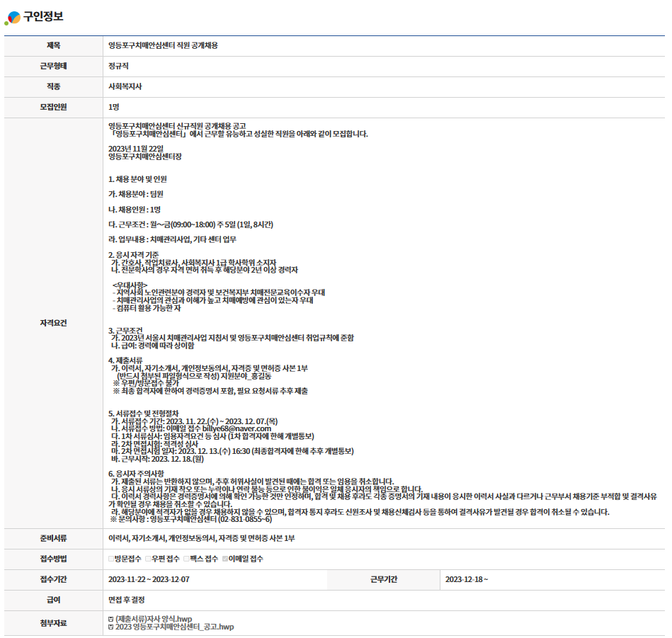Download the (제출서류)자사 양식.hwp attachment

coord(154,619)
